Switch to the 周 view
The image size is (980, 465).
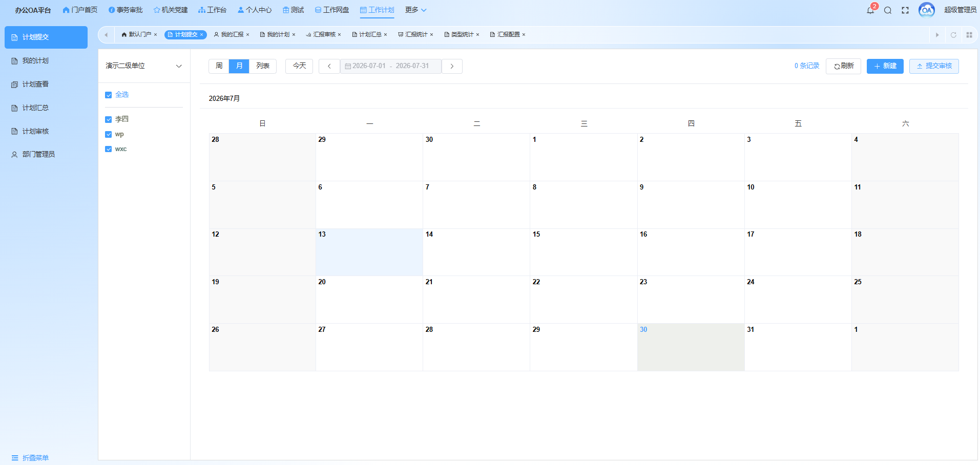pyautogui.click(x=219, y=66)
